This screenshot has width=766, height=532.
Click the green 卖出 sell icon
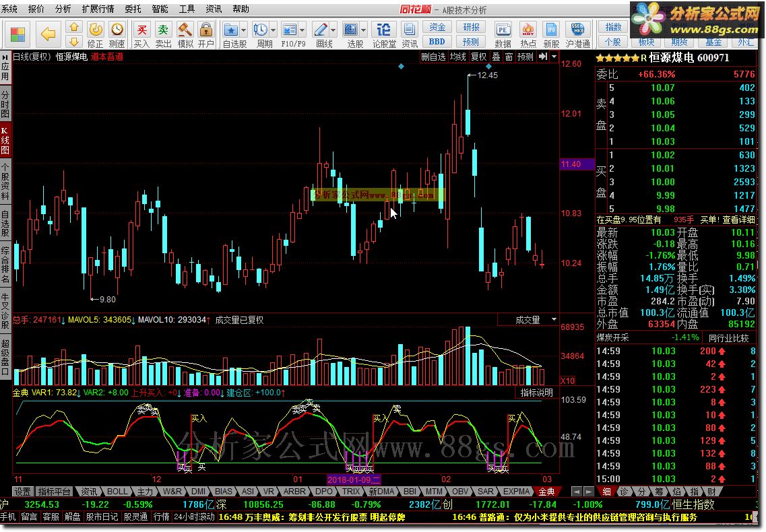click(x=163, y=34)
